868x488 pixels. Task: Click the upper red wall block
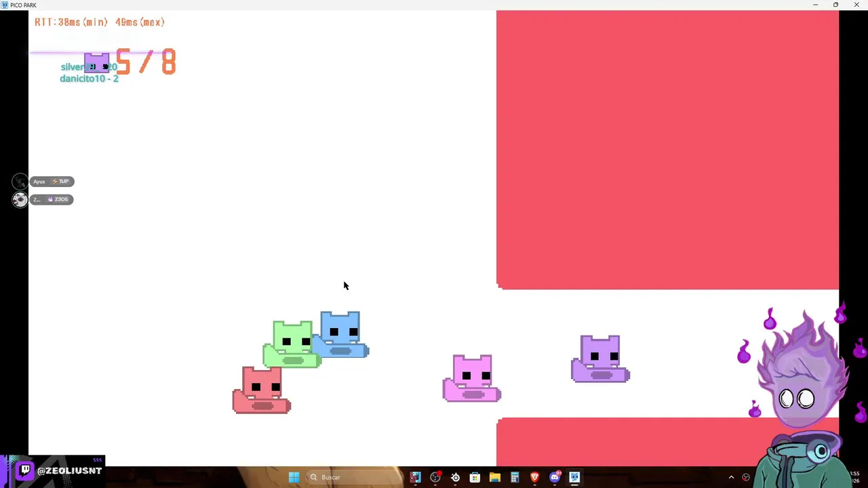(x=667, y=150)
